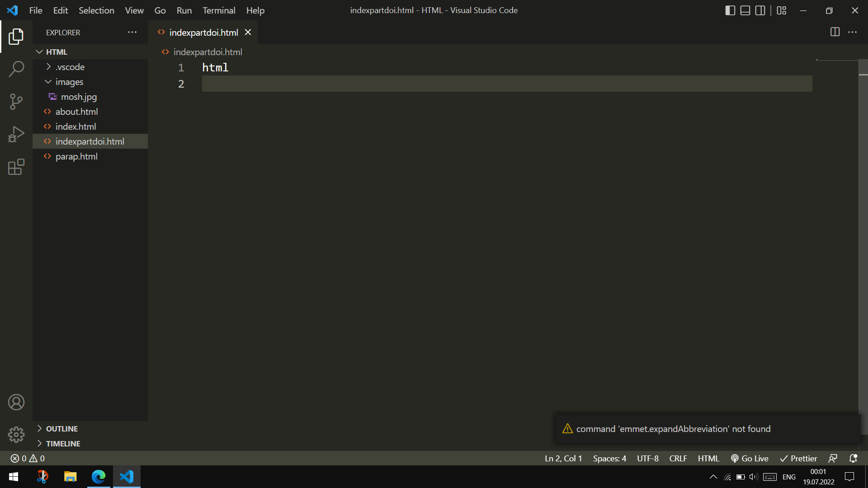Open the Extensions view
868x488 pixels.
tap(16, 167)
